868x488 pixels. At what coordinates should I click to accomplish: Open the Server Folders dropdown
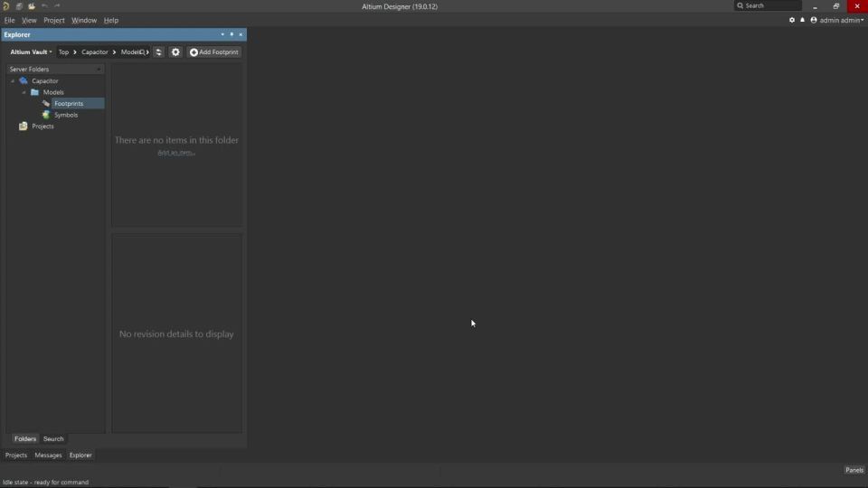pyautogui.click(x=55, y=70)
